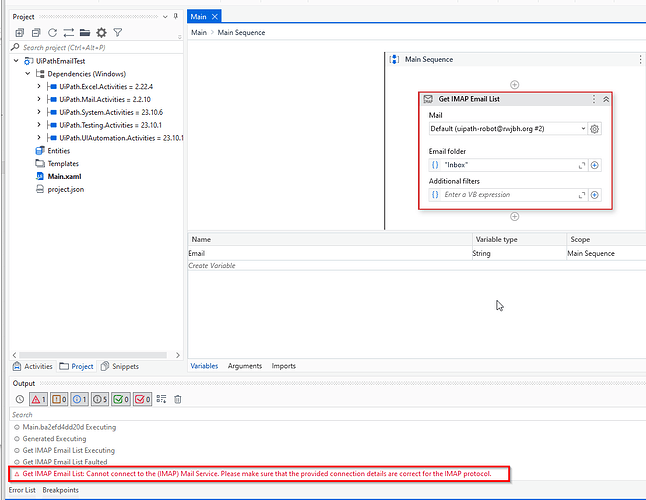Image resolution: width=646 pixels, height=500 pixels.
Task: Click Main breadcrumb link
Action: 199,33
